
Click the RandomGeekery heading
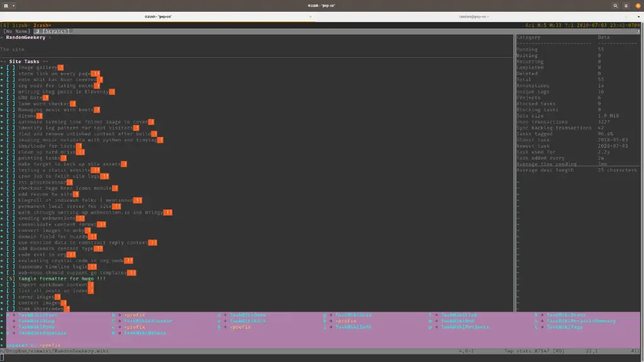(25, 37)
